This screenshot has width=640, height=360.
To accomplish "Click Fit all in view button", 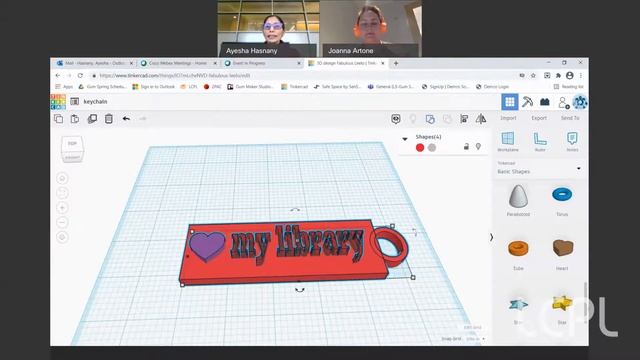I will 62,193.
